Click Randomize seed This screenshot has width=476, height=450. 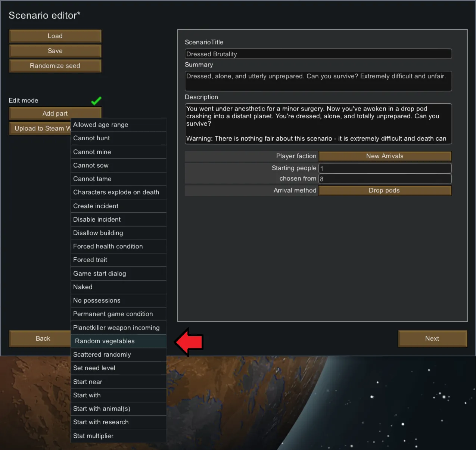[x=55, y=66]
